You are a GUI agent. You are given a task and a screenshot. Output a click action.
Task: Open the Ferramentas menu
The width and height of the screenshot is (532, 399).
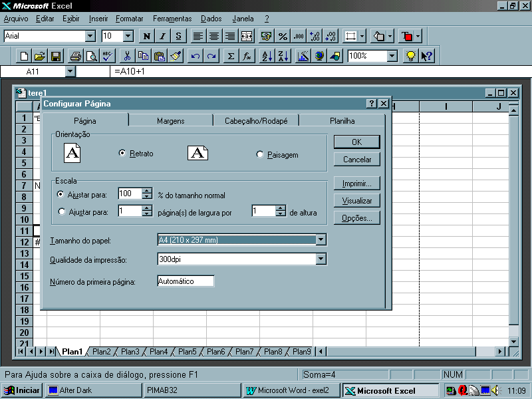tap(172, 19)
